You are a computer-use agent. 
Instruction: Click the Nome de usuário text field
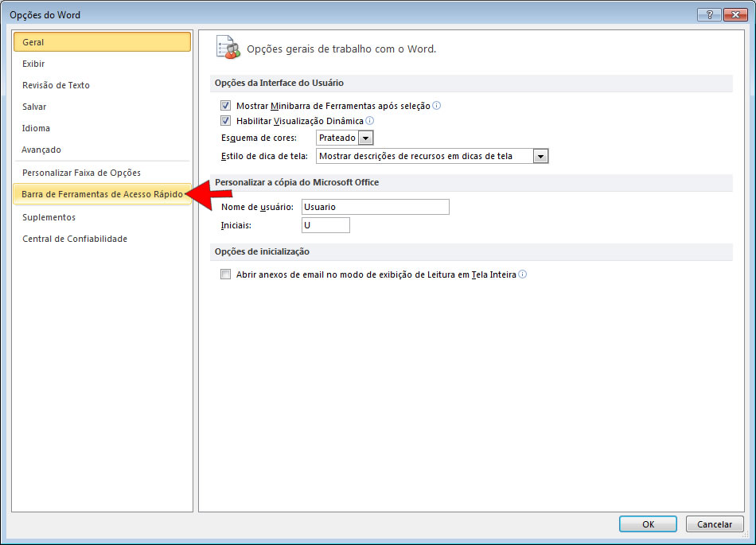(376, 207)
